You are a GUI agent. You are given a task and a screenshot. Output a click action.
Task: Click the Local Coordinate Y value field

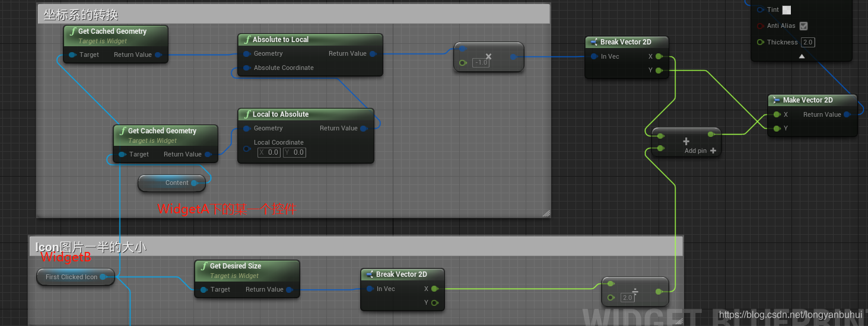point(294,152)
